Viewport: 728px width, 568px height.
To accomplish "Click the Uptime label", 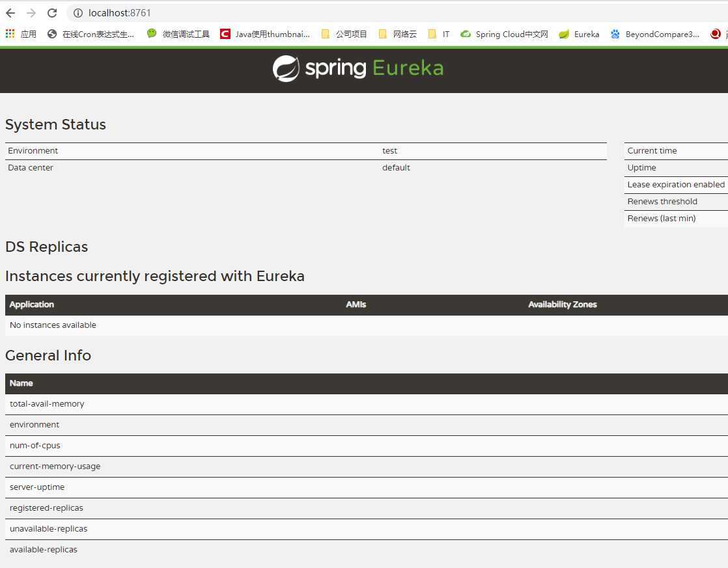I will pos(641,167).
